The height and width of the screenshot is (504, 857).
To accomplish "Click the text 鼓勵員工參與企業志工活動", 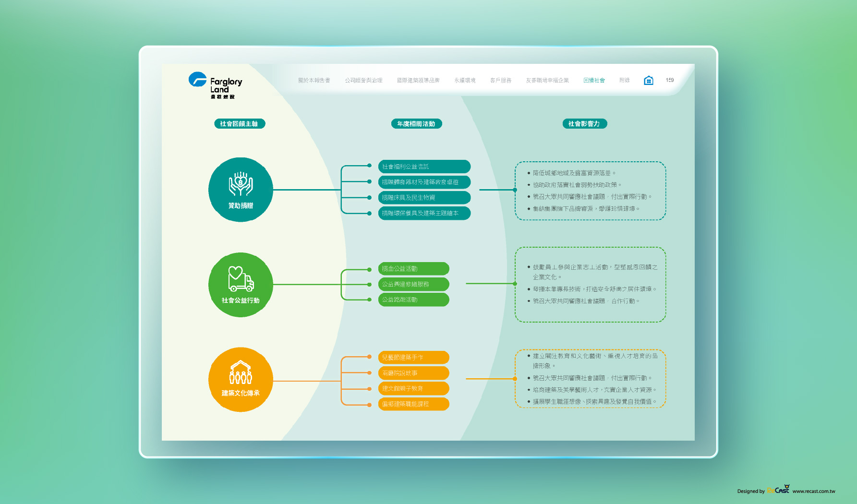I will (570, 267).
